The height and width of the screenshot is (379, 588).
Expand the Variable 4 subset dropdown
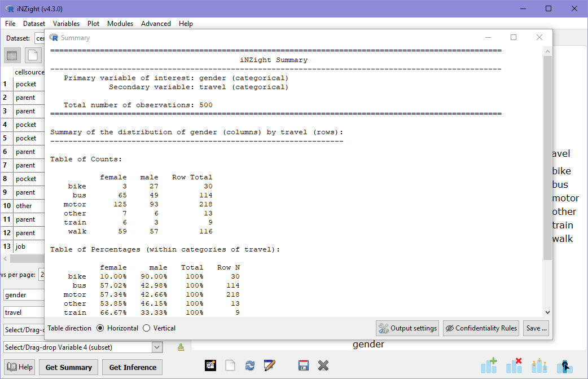coord(157,347)
